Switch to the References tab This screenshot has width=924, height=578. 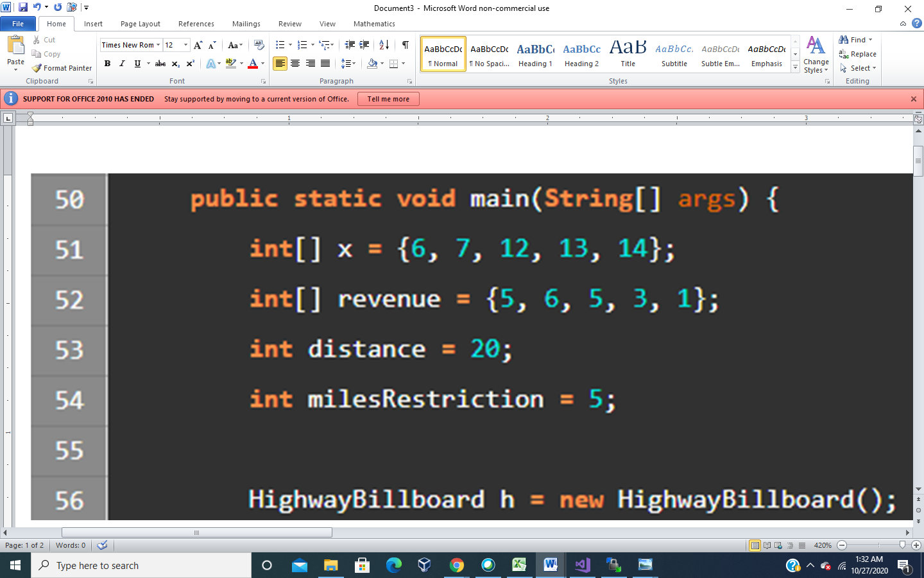click(196, 24)
